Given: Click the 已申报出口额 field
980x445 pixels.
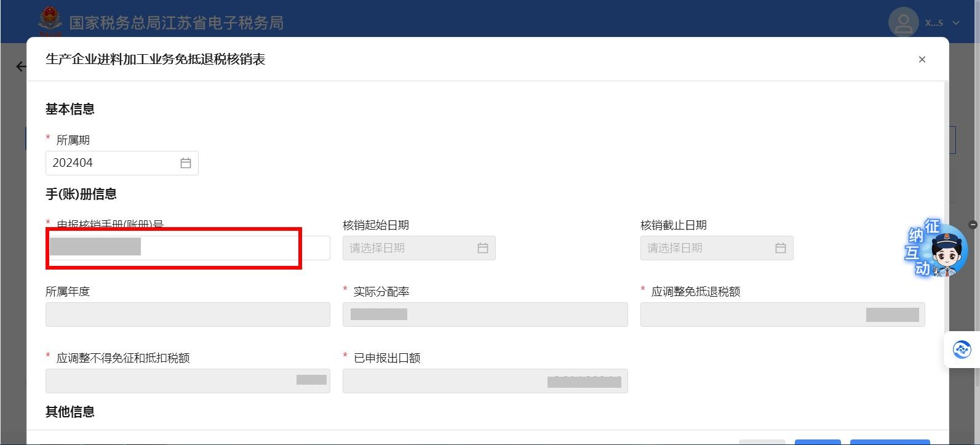Looking at the screenshot, I should click(485, 381).
